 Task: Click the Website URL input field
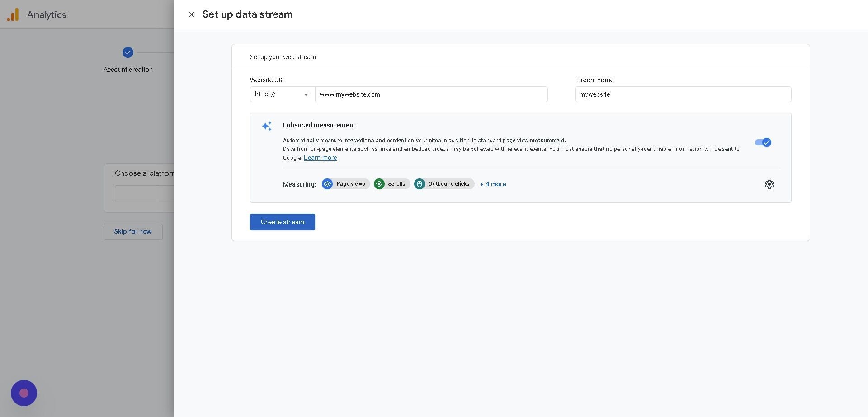coord(431,94)
